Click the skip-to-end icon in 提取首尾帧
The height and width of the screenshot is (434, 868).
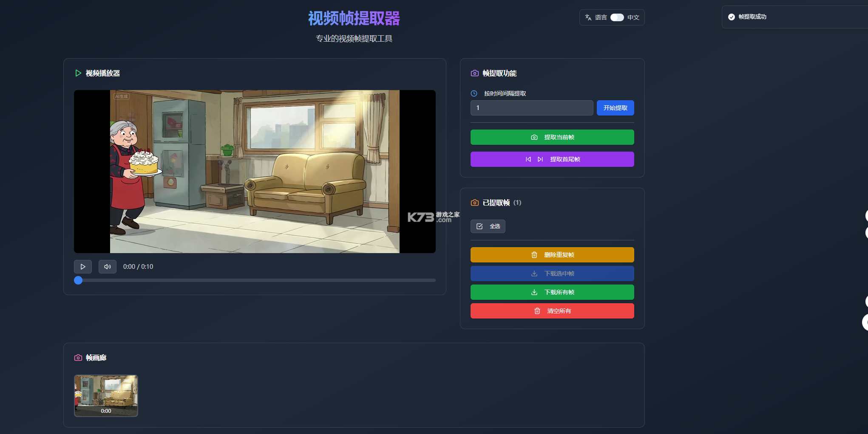tap(540, 159)
